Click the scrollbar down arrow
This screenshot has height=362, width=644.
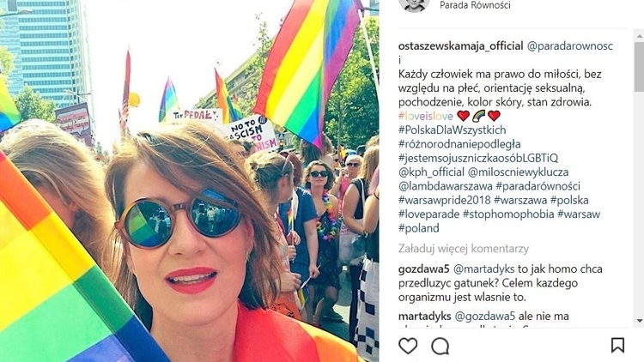pyautogui.click(x=639, y=321)
